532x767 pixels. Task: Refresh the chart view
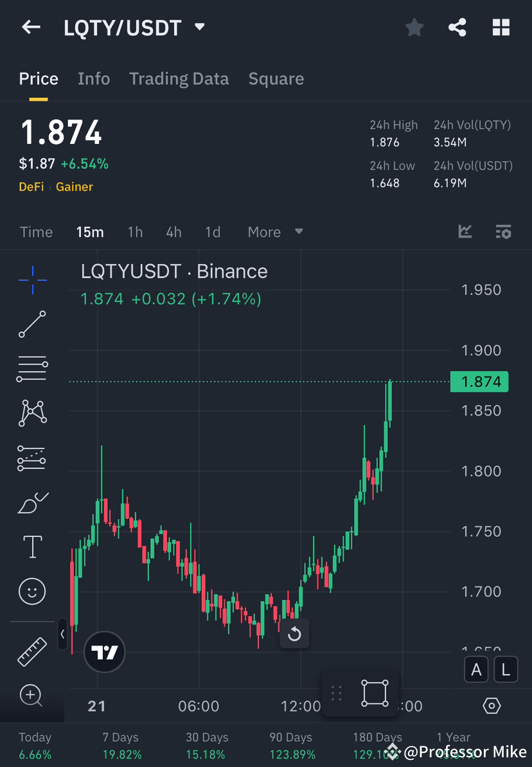[295, 635]
